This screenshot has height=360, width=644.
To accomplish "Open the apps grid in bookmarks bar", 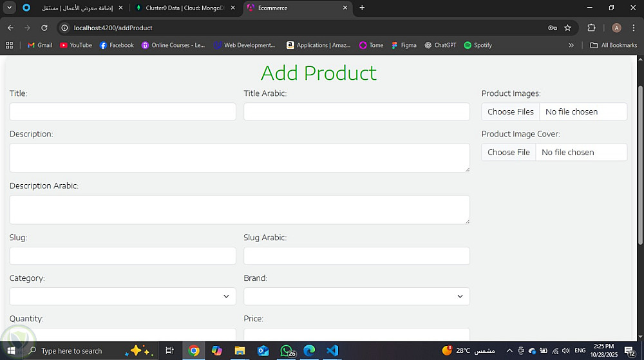I will [x=10, y=45].
